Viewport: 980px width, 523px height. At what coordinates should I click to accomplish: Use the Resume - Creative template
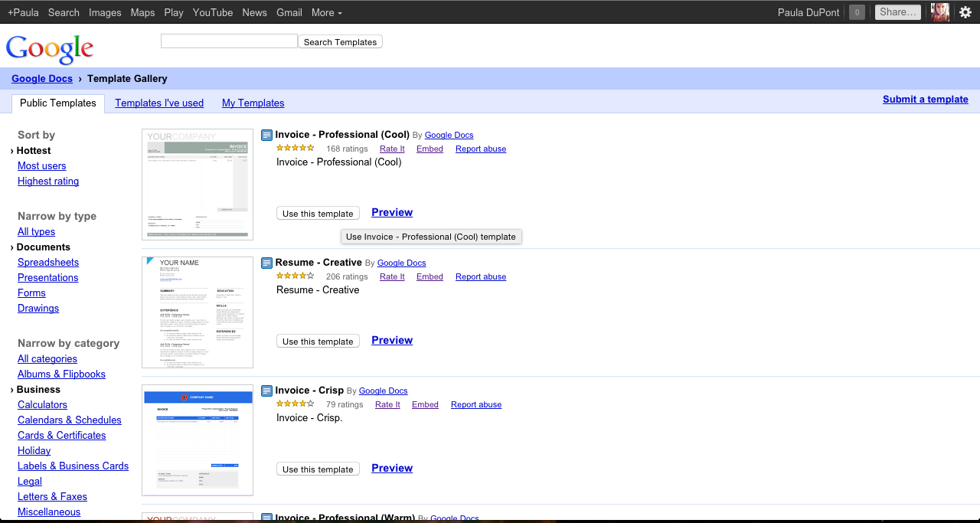(x=318, y=342)
